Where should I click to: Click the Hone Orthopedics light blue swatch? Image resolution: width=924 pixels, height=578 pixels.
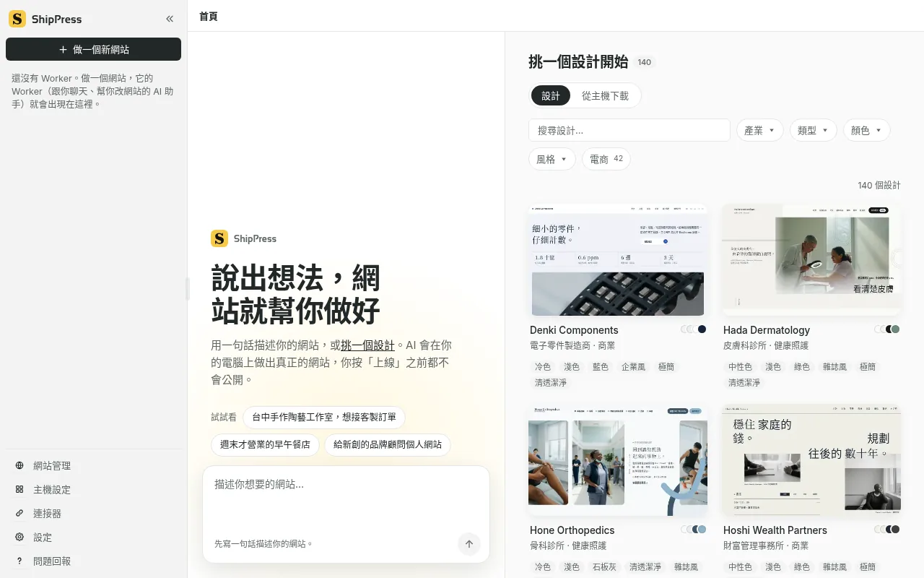(702, 530)
